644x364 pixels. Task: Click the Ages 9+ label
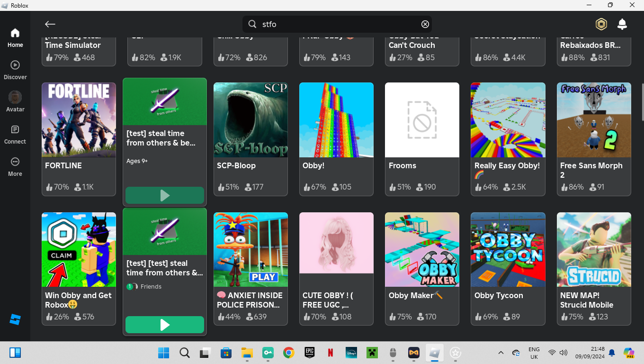137,161
